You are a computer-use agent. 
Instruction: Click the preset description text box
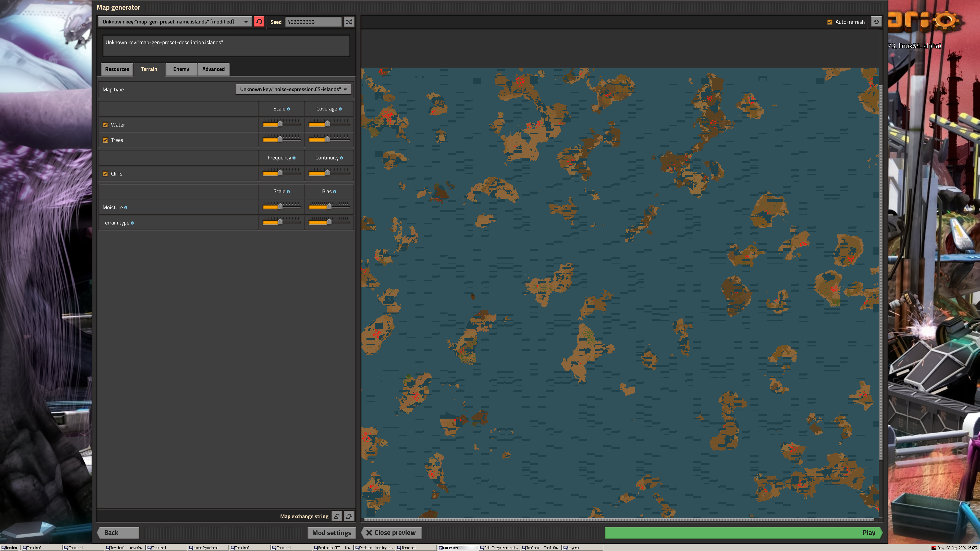pyautogui.click(x=226, y=46)
